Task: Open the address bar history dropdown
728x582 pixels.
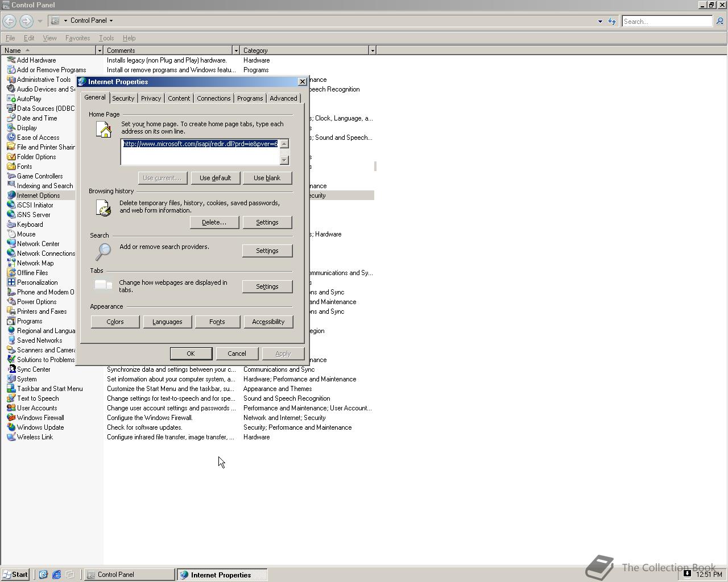Action: (600, 21)
